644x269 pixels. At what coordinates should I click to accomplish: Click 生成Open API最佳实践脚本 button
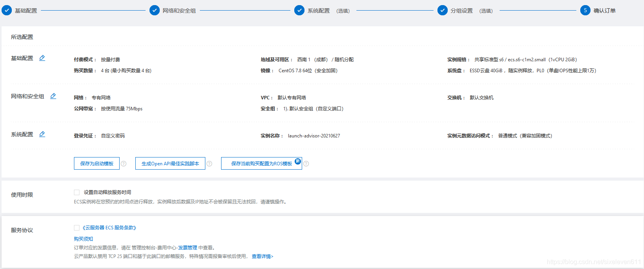coord(170,164)
